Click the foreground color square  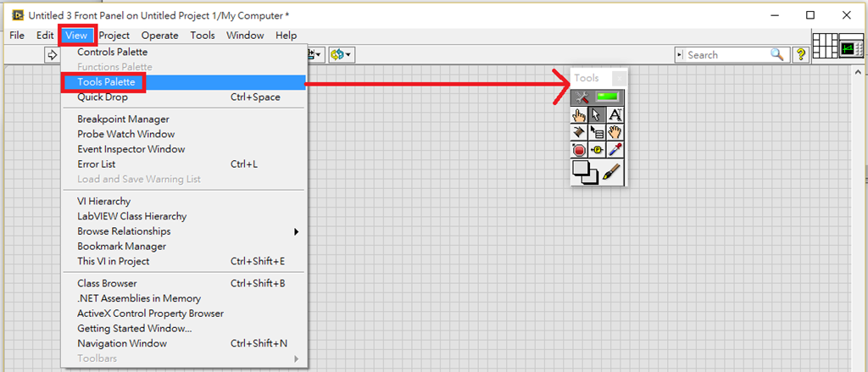point(581,169)
